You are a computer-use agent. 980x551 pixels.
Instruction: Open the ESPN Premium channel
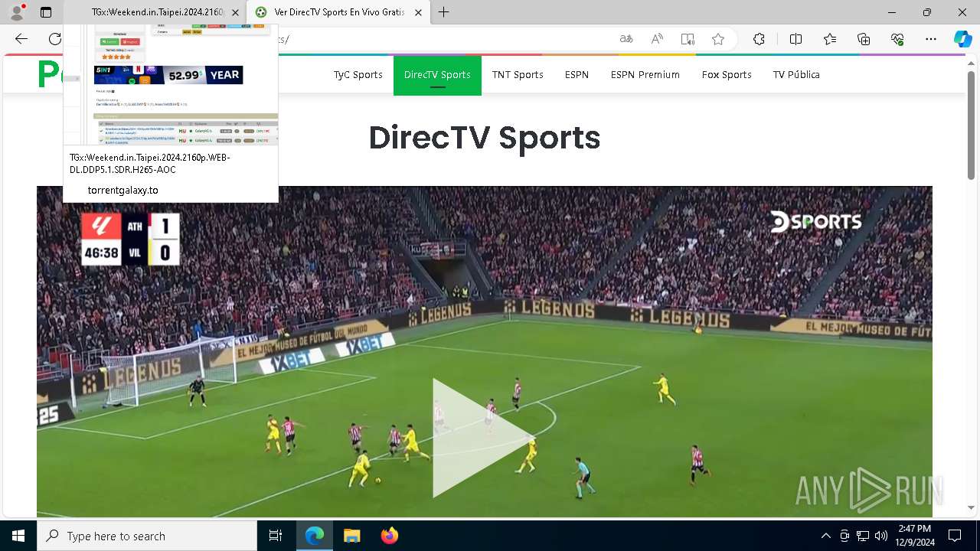coord(645,75)
